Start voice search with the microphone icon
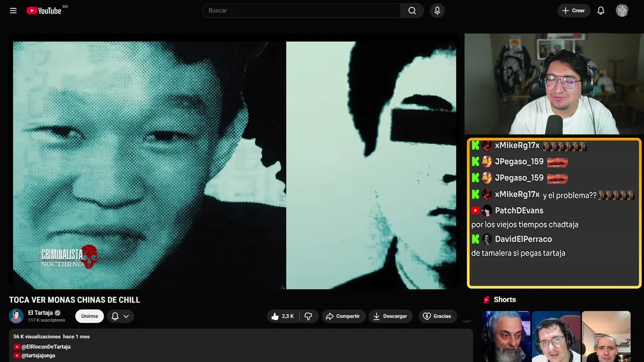This screenshot has width=644, height=362. click(437, 11)
